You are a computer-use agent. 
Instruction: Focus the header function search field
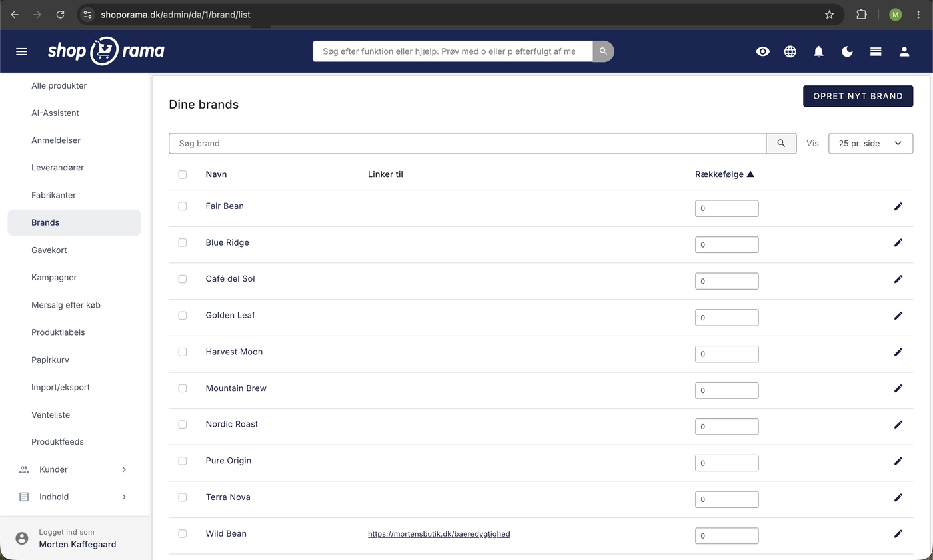(x=453, y=51)
